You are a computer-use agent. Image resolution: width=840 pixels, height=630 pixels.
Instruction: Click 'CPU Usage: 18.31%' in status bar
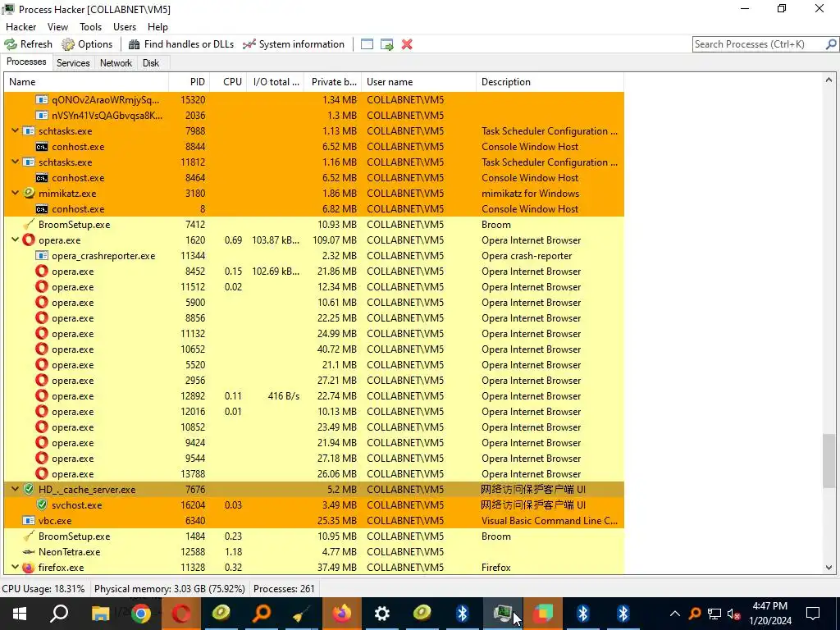[x=43, y=589]
